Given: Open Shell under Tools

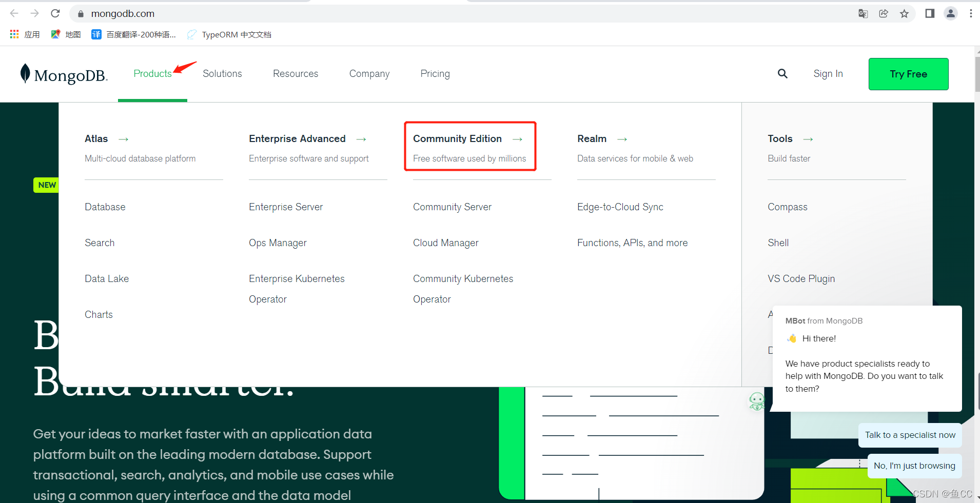Looking at the screenshot, I should (x=778, y=243).
